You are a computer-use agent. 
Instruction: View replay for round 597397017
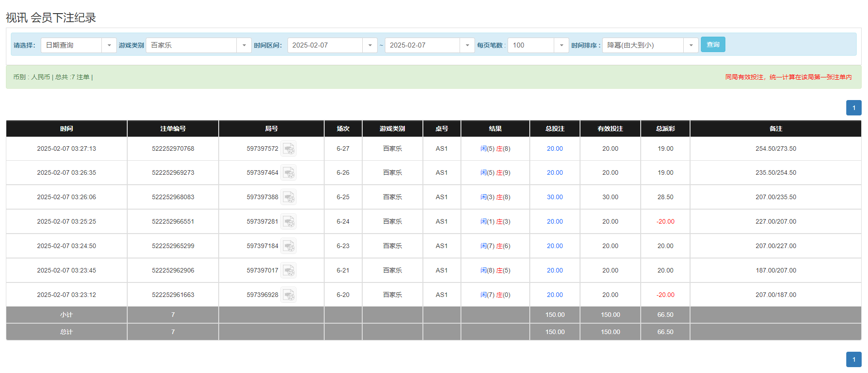[x=288, y=271]
